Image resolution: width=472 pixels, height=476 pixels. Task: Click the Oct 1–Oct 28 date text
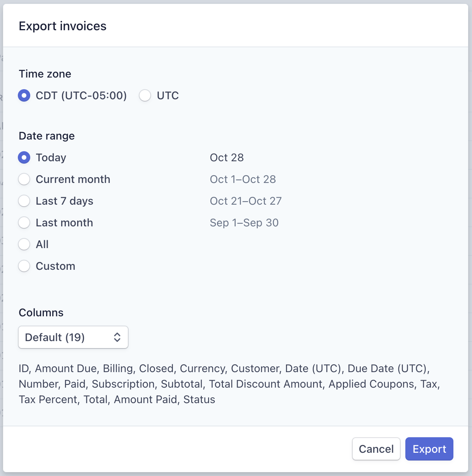click(243, 179)
